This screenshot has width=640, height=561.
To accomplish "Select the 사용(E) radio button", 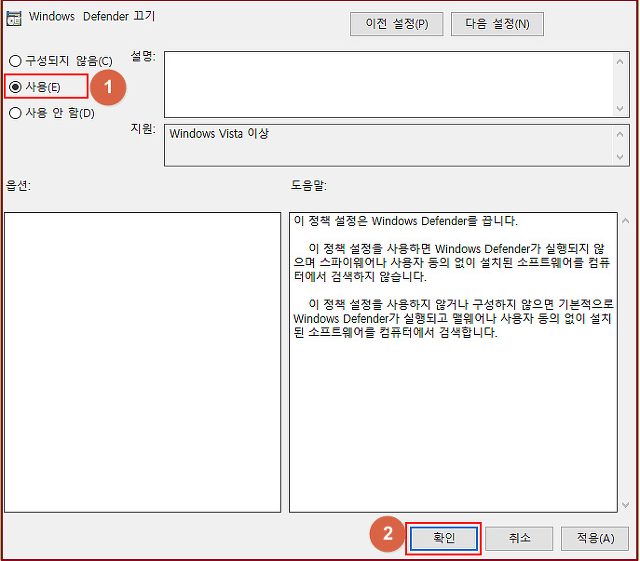I will (x=35, y=87).
